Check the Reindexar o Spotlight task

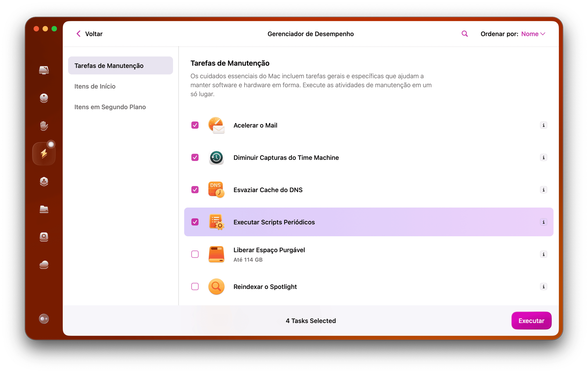pos(195,286)
